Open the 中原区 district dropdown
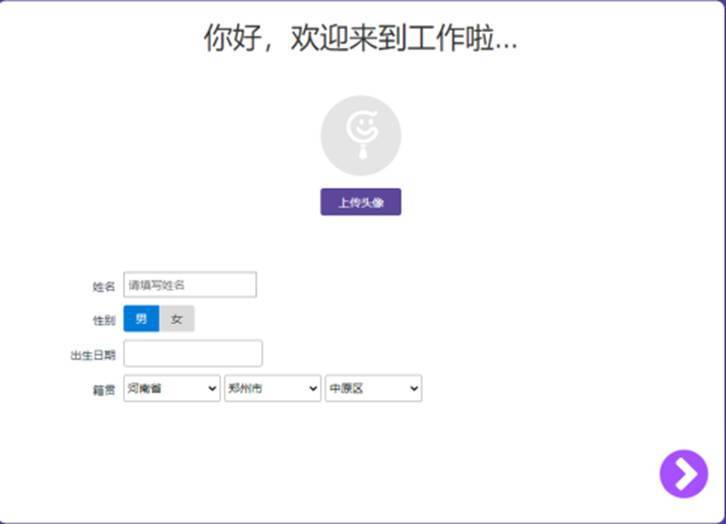This screenshot has width=726, height=524. point(367,389)
